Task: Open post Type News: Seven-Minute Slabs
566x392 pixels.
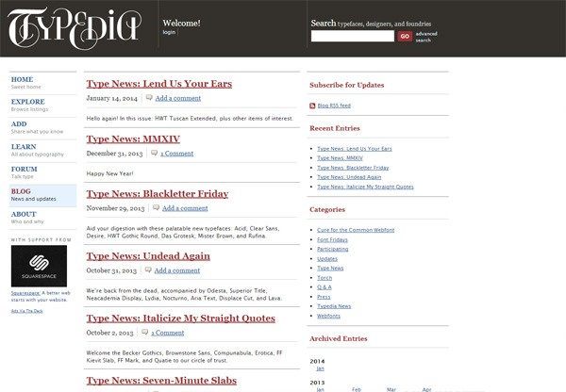Action: click(161, 381)
